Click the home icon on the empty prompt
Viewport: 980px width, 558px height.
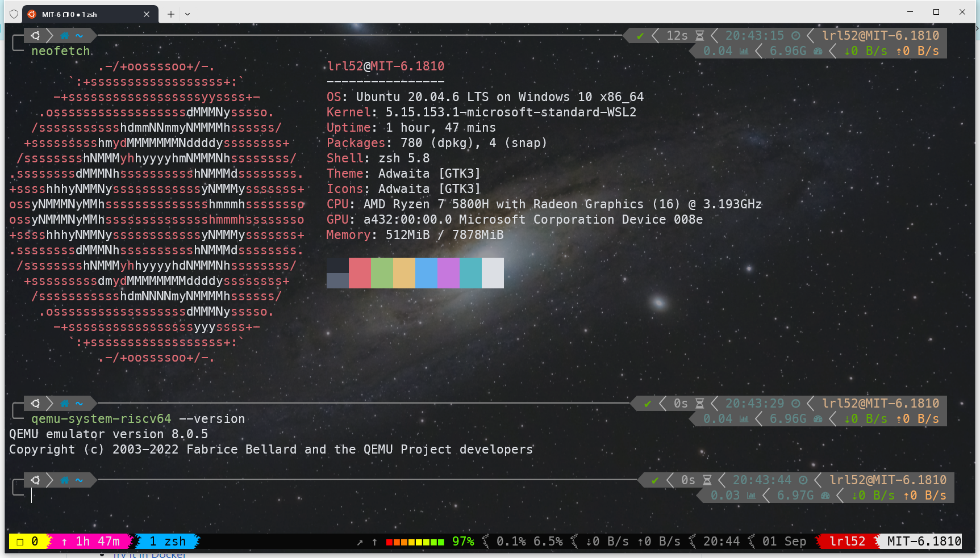64,480
